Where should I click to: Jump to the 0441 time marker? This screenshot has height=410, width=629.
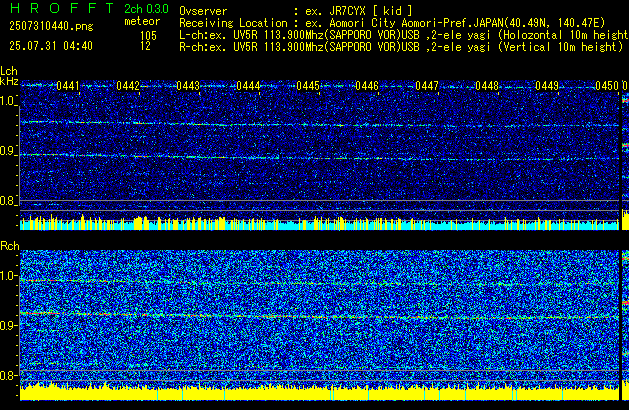(68, 86)
